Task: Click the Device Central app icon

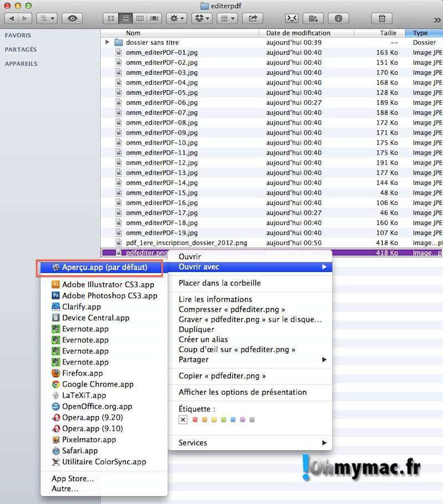Action: tap(55, 317)
